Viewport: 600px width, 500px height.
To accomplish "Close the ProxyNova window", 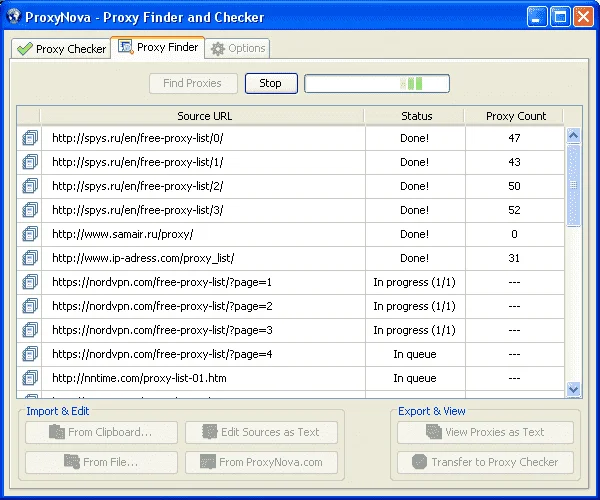I will 583,17.
